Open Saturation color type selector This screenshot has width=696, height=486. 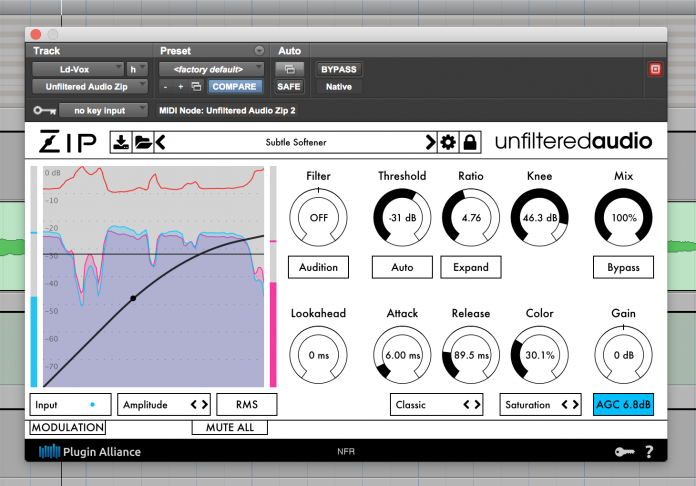tap(541, 404)
